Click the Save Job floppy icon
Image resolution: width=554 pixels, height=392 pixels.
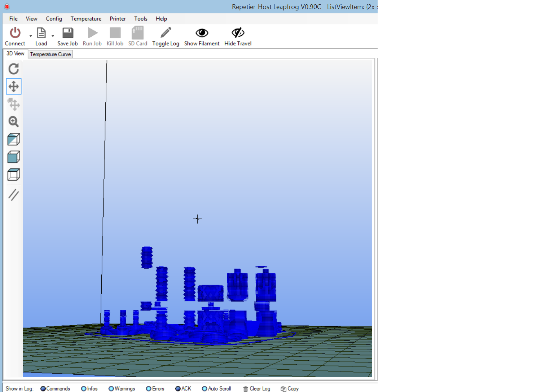point(68,33)
